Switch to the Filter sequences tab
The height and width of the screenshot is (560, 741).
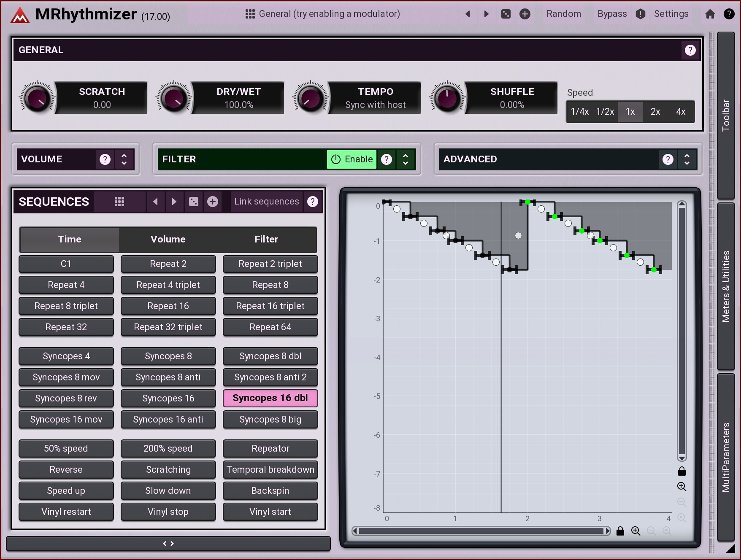pyautogui.click(x=266, y=240)
